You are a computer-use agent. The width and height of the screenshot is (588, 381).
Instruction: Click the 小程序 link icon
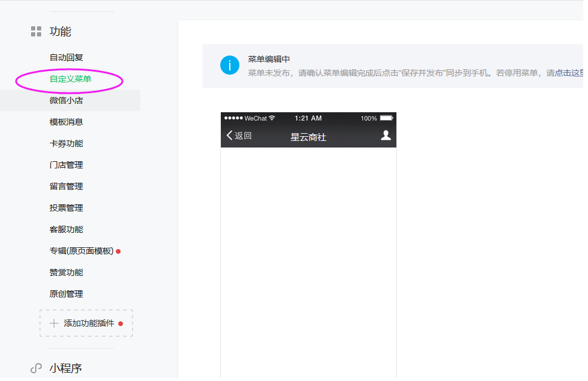tap(36, 368)
